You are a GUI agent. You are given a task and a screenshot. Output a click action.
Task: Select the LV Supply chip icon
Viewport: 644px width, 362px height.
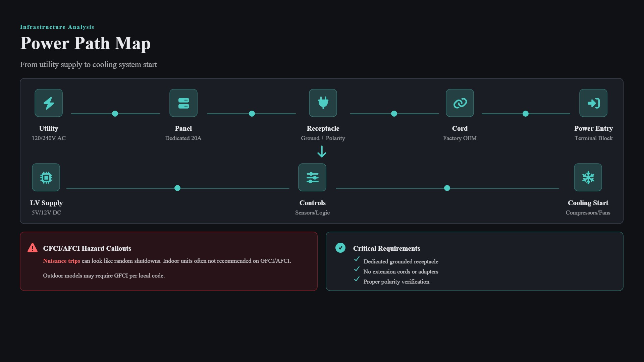pyautogui.click(x=46, y=177)
